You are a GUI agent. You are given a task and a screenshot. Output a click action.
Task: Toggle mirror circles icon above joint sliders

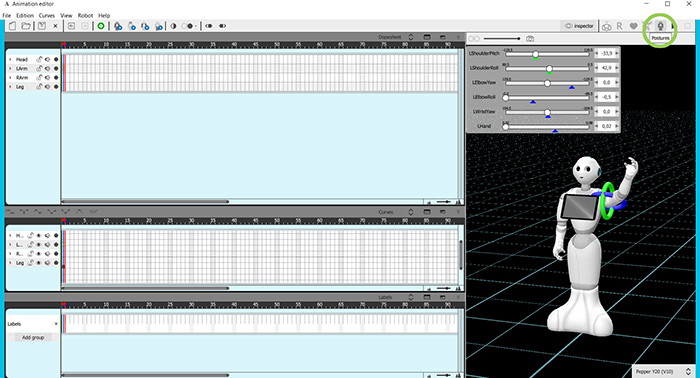(x=474, y=39)
